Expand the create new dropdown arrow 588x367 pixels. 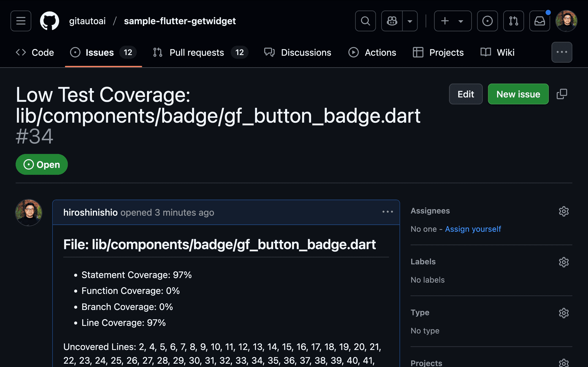click(461, 21)
